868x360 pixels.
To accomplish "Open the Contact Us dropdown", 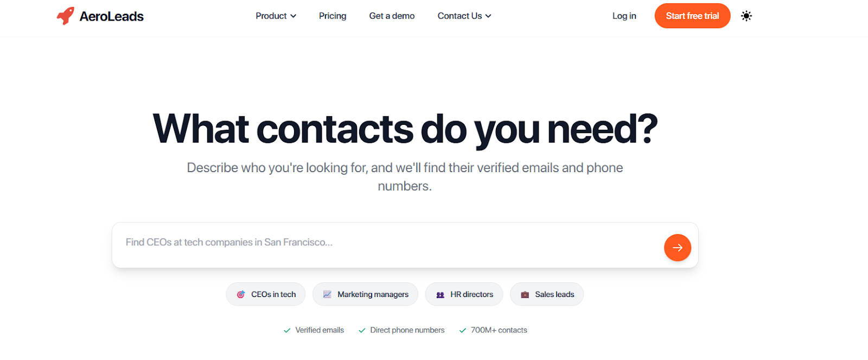I will tap(464, 16).
